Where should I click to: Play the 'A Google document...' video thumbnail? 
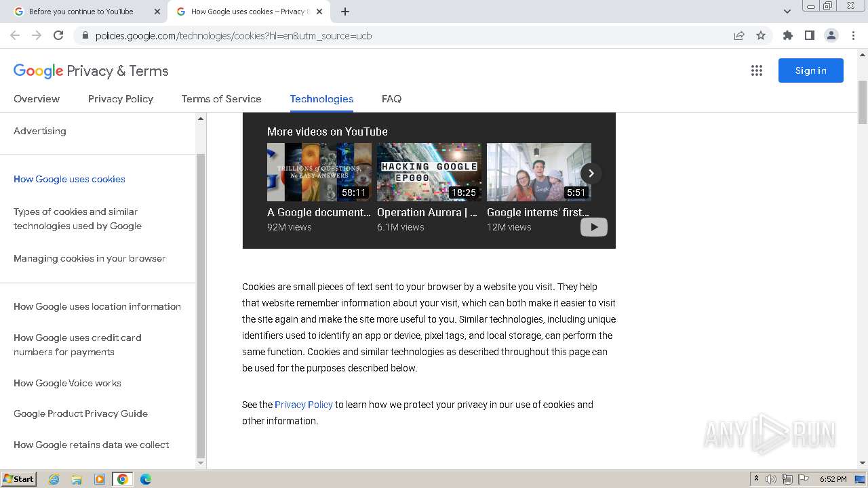pyautogui.click(x=319, y=172)
